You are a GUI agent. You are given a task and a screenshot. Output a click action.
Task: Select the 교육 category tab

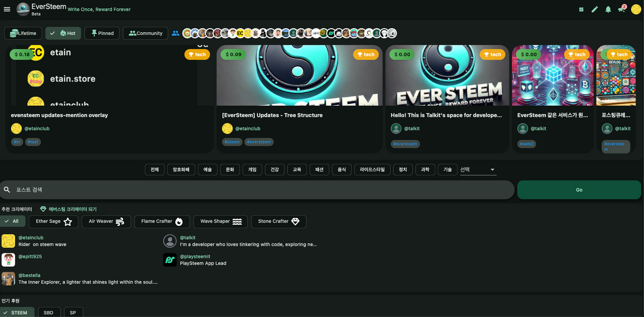(x=297, y=170)
